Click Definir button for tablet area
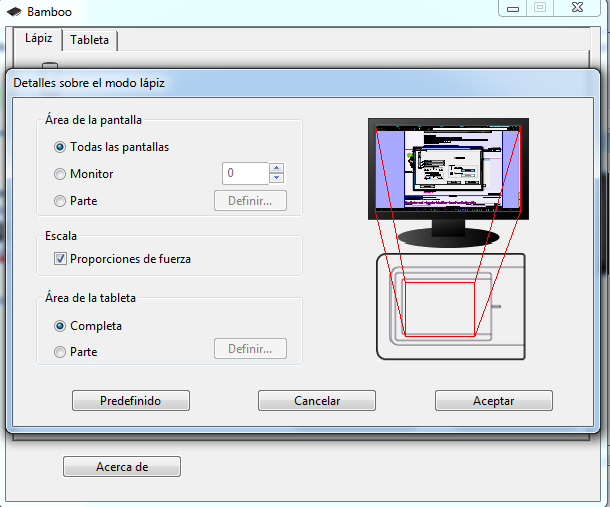The image size is (610, 507). point(250,349)
